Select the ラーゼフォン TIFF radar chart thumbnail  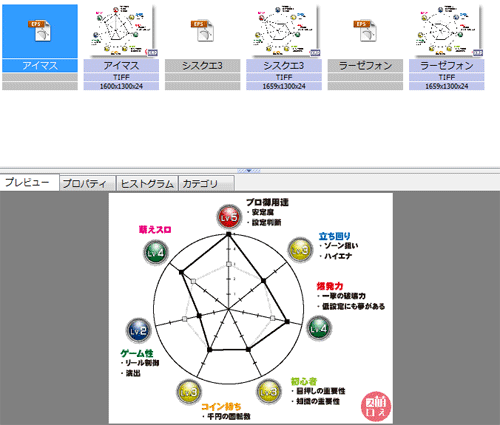click(x=447, y=31)
